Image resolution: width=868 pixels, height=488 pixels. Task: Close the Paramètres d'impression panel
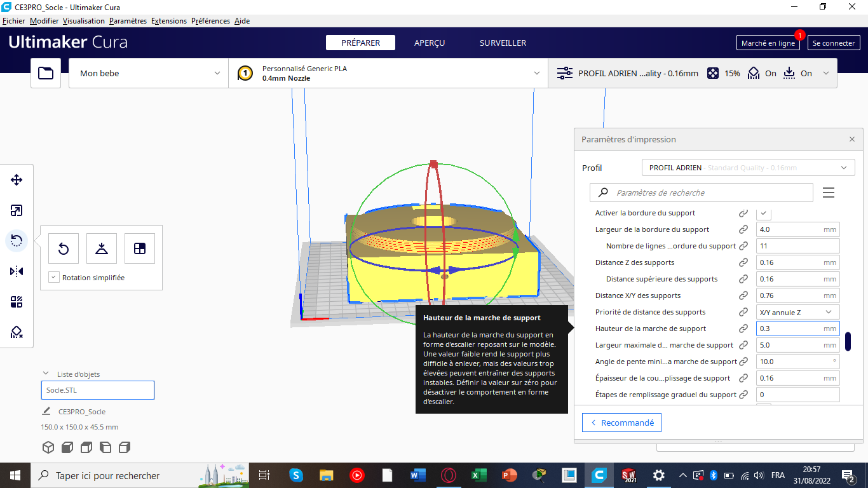pyautogui.click(x=852, y=139)
